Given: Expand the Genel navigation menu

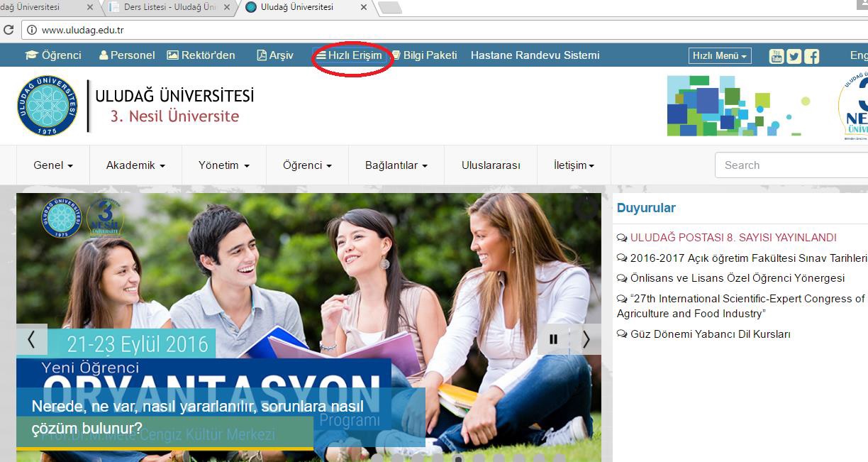Looking at the screenshot, I should click(x=53, y=165).
